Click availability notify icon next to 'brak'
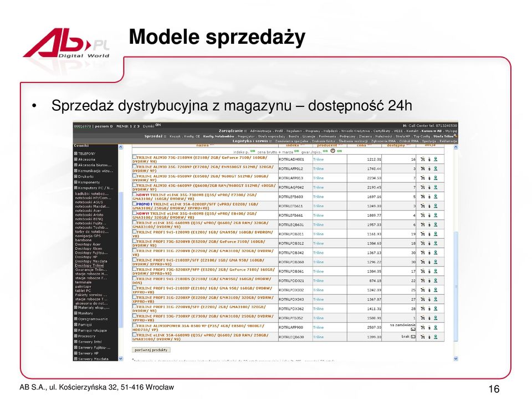Screen dimensions: 532x399 [x=413, y=337]
